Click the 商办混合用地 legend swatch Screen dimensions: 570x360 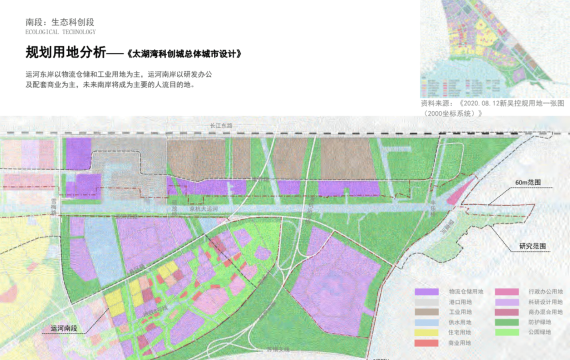point(507,312)
